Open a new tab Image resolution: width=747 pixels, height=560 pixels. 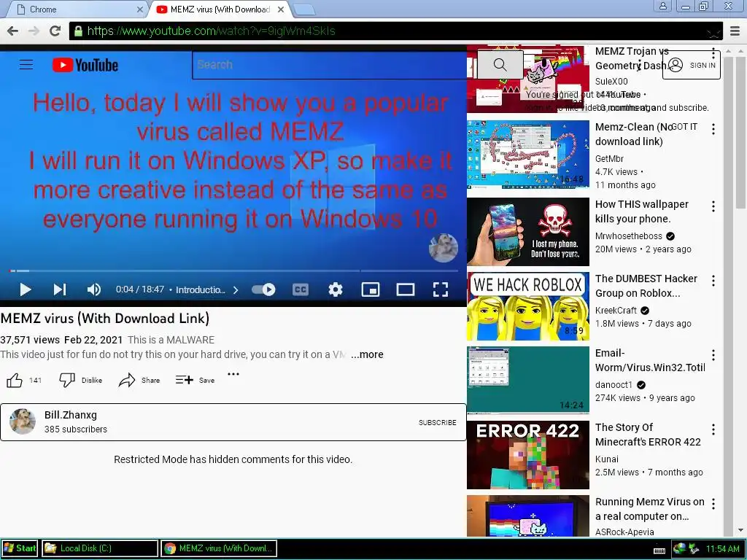click(304, 9)
